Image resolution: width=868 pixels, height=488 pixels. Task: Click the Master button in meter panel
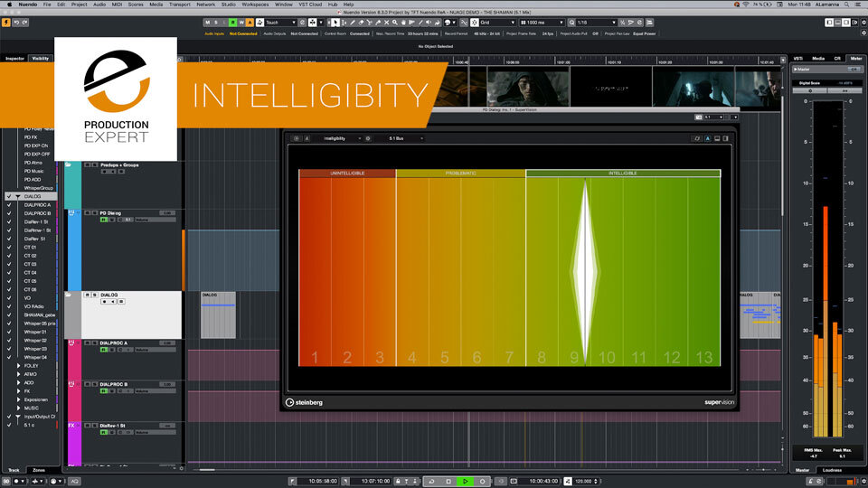[x=802, y=69]
